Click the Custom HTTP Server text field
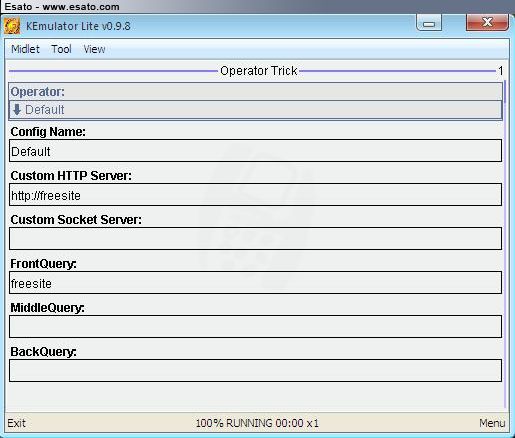The height and width of the screenshot is (438, 515). point(255,195)
